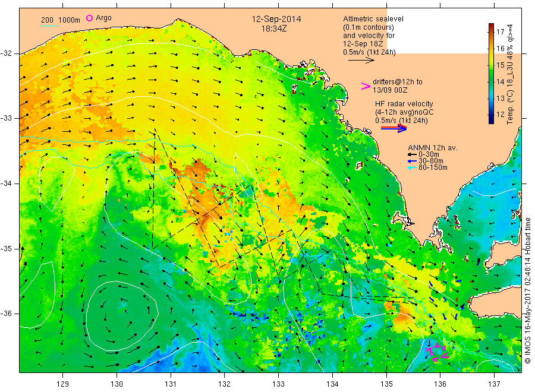This screenshot has width=535, height=392.
Task: Click the '13/09 00Z' drifter end time
Action: [x=390, y=90]
